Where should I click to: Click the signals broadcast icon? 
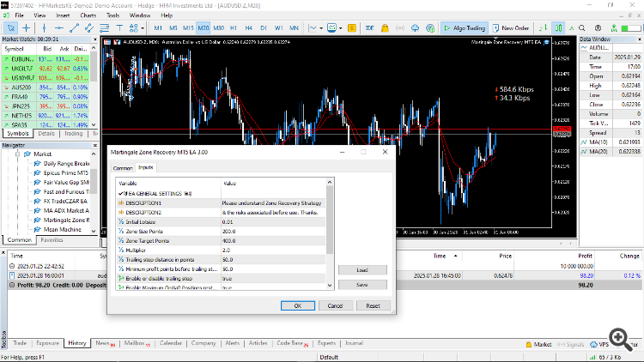[x=400, y=28]
